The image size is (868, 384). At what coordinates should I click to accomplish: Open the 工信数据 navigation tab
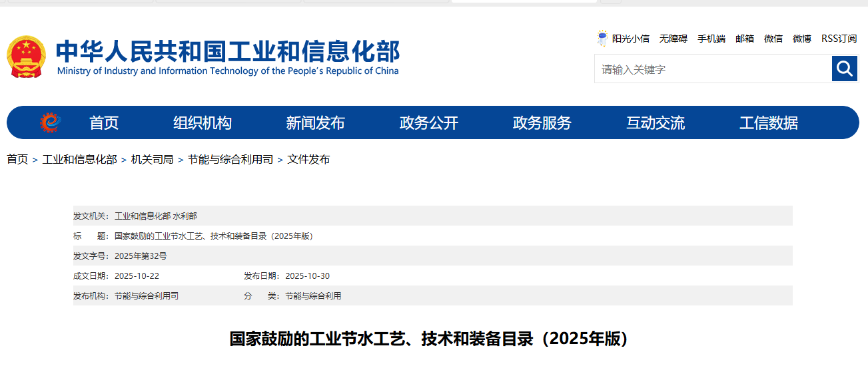[x=769, y=123]
